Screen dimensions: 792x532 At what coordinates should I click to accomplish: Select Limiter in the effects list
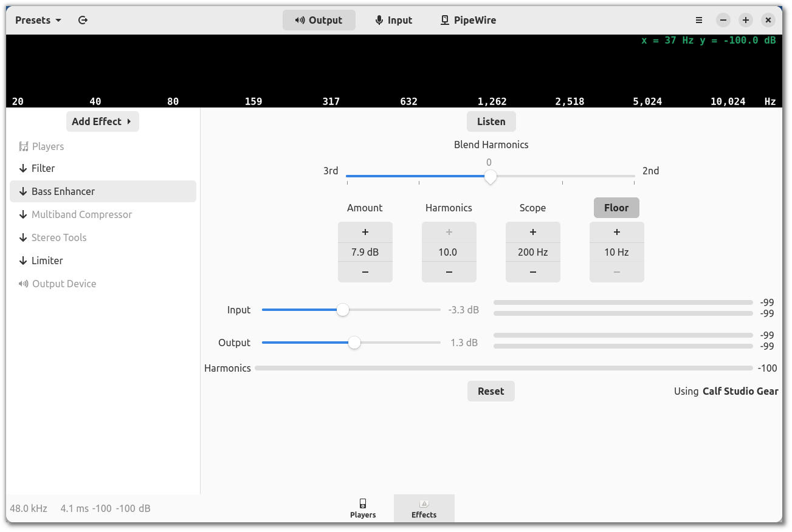pyautogui.click(x=47, y=261)
